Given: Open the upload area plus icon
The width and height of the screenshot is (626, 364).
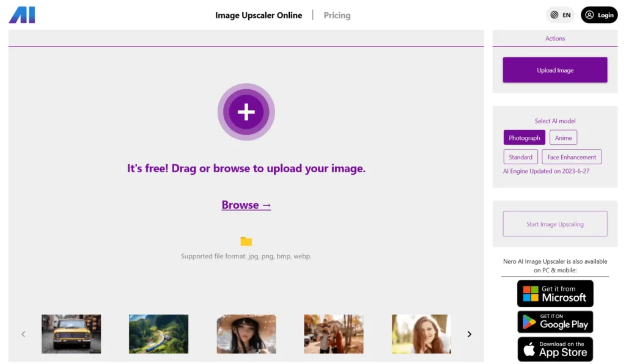Looking at the screenshot, I should point(246,112).
